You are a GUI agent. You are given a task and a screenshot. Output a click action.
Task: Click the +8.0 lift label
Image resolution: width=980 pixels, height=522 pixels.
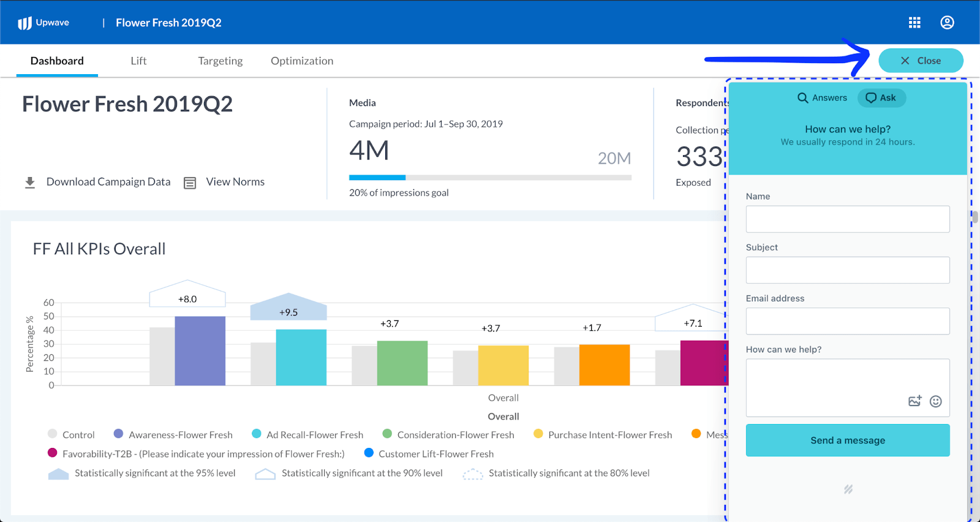coord(187,299)
